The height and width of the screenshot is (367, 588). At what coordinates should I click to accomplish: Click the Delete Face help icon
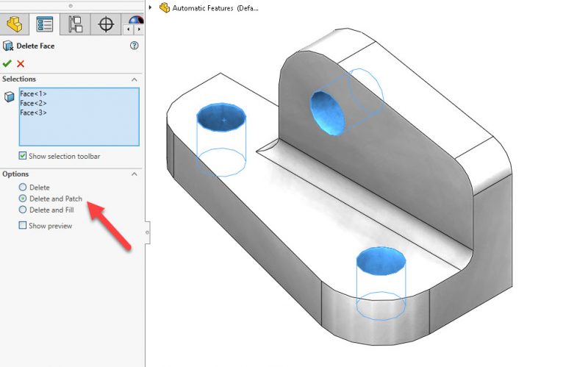pos(135,46)
